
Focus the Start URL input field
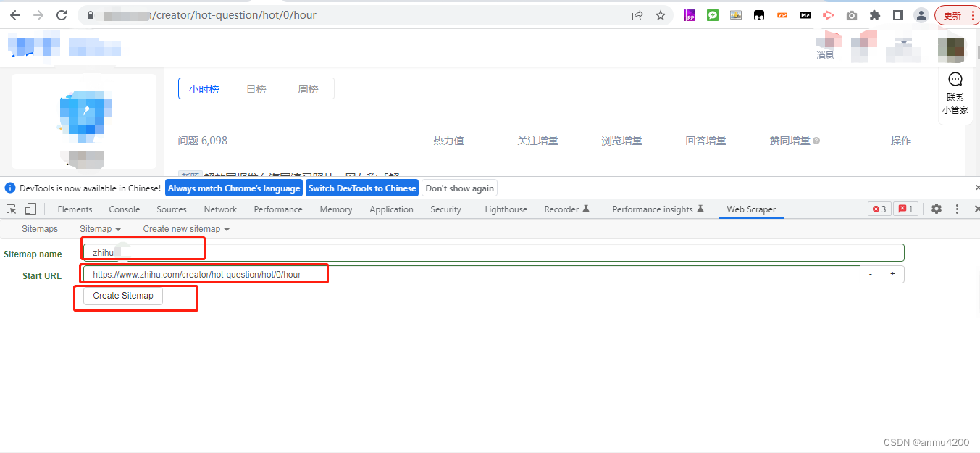coord(472,275)
